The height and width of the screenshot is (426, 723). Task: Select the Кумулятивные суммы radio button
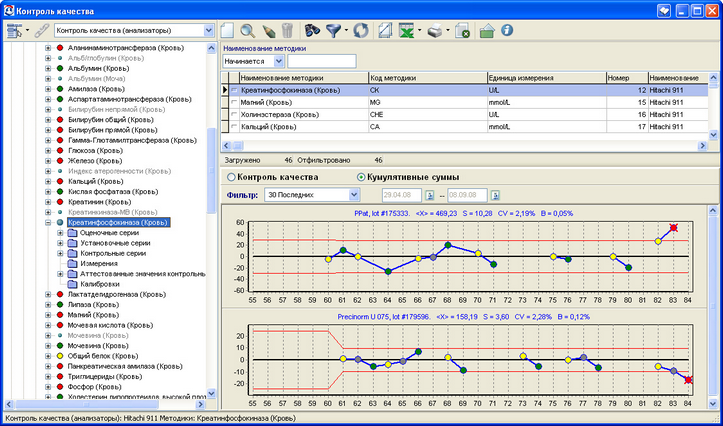coord(362,177)
